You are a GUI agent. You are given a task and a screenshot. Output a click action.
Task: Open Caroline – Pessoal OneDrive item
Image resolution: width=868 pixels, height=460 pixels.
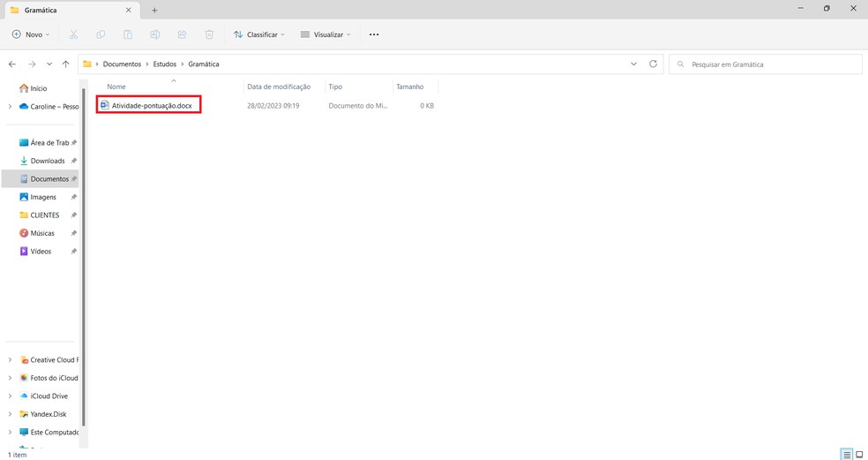[x=49, y=107]
